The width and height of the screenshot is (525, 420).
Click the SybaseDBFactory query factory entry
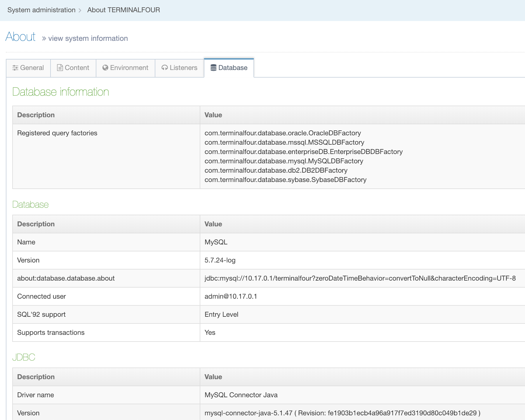(x=285, y=180)
